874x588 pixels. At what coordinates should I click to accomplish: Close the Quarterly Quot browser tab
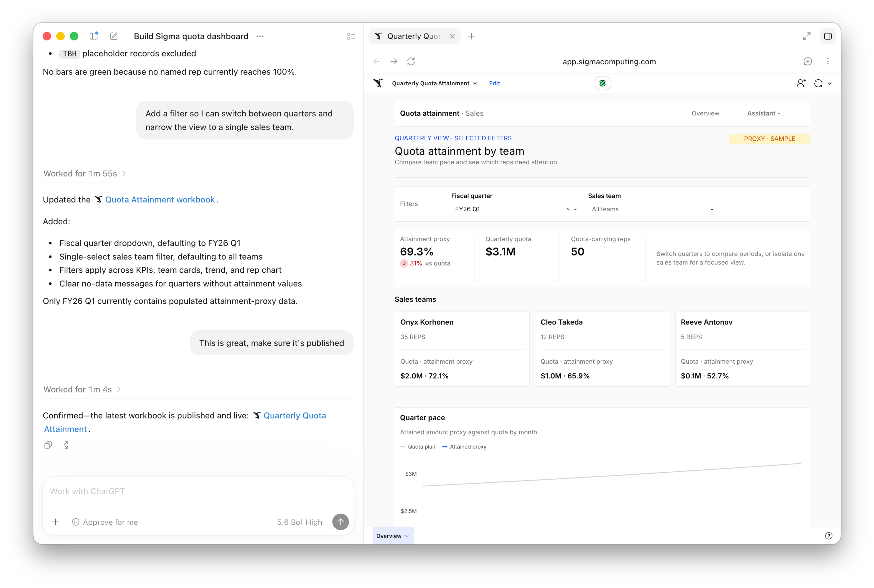452,36
